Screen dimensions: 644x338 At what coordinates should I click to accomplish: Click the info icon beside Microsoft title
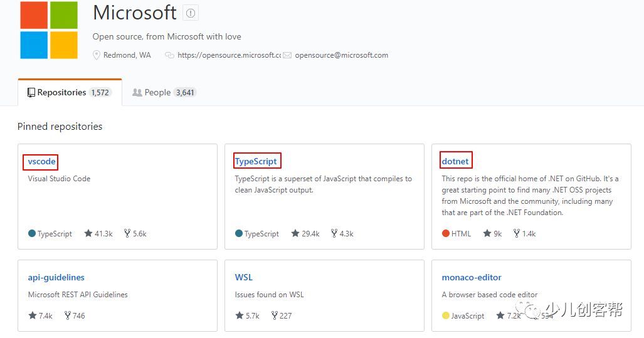click(x=191, y=13)
